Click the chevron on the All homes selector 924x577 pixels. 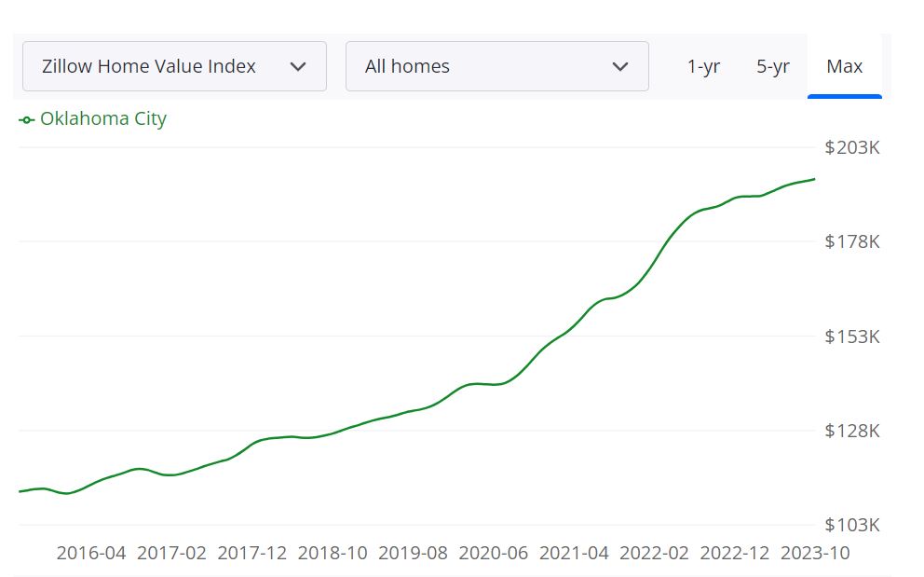[621, 65]
